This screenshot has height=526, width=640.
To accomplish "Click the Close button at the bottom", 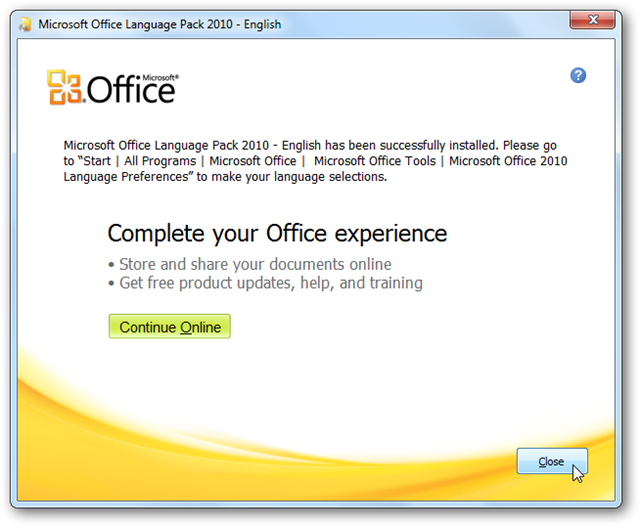I will click(552, 461).
